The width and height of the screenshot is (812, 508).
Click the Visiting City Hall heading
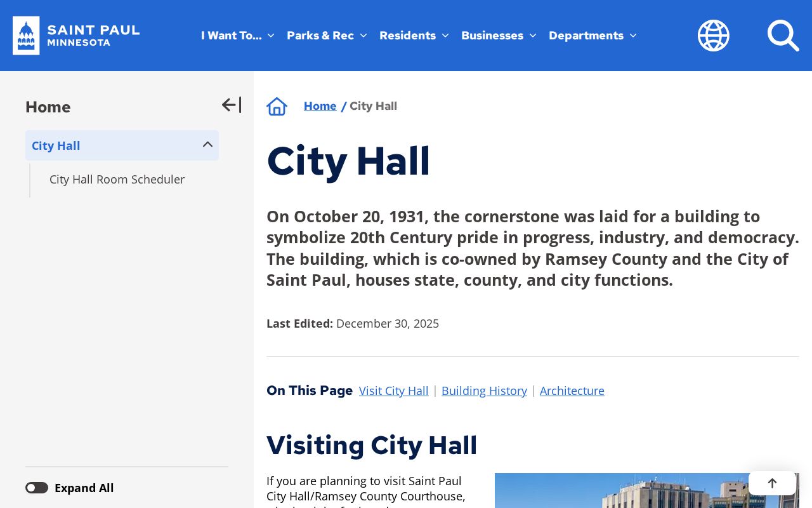(x=372, y=445)
